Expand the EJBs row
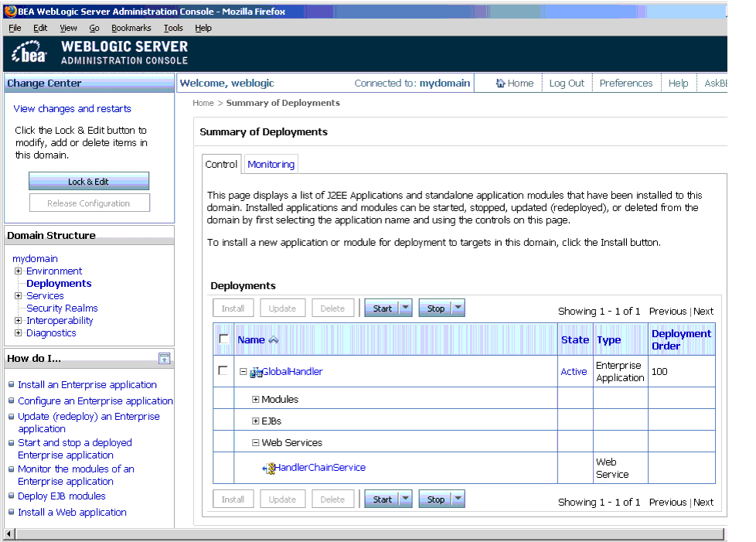Image resolution: width=756 pixels, height=542 pixels. (256, 421)
